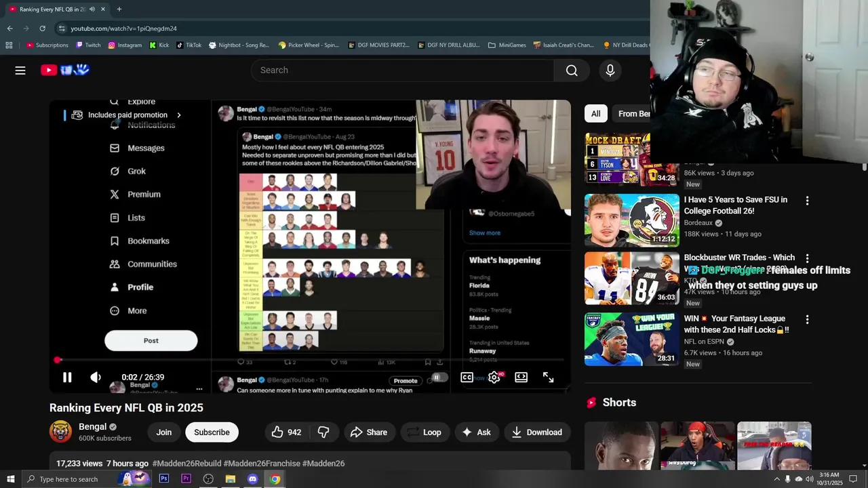Open the Twitch bookmark
This screenshot has height=488, width=868.
pyautogui.click(x=88, y=45)
